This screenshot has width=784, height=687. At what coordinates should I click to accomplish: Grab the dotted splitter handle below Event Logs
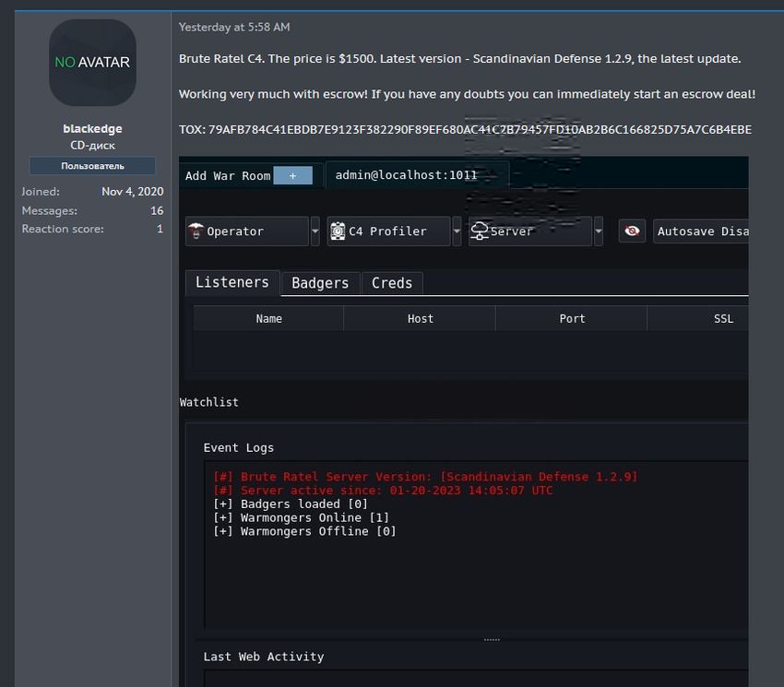coord(492,639)
